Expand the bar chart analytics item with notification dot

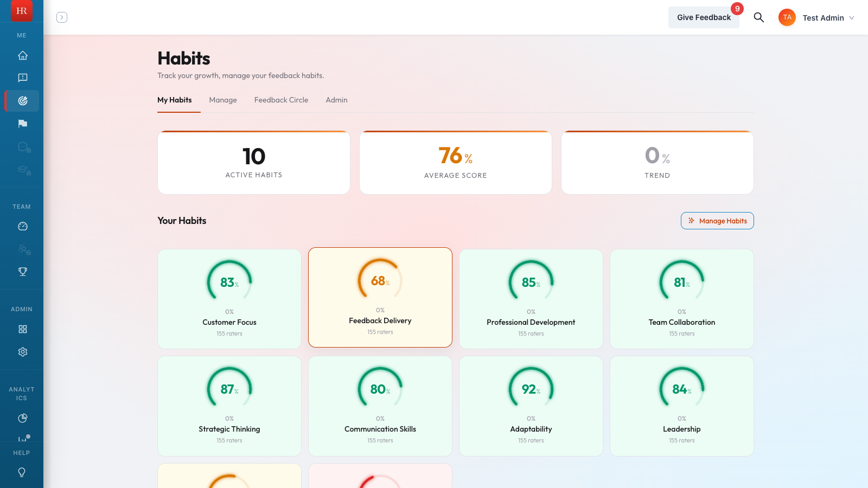pos(22,438)
